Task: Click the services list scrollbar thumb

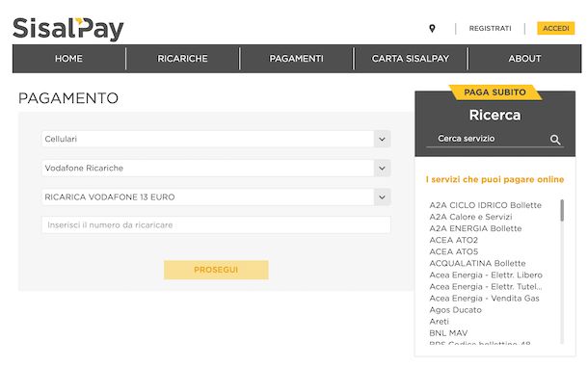Action: 562,210
